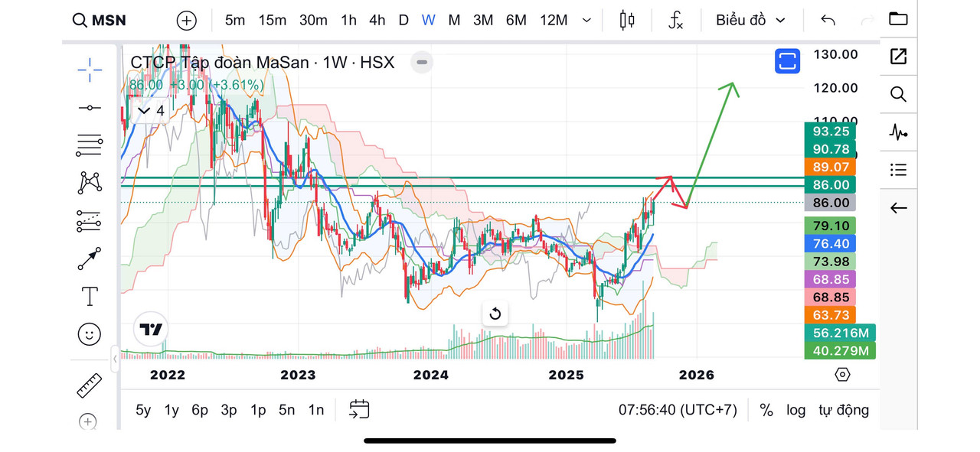Open the go-to-date calendar icon
Screen dimensions: 980x452
359,410
